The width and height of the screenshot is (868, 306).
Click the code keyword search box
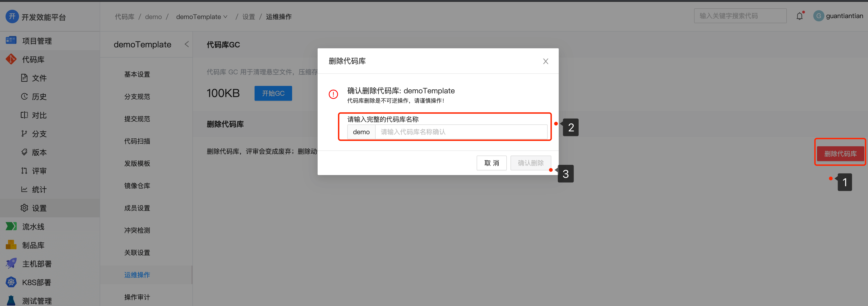pyautogui.click(x=740, y=16)
